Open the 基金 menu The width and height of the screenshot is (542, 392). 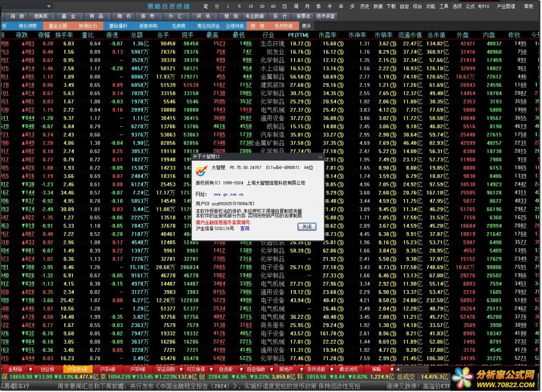coord(69,16)
